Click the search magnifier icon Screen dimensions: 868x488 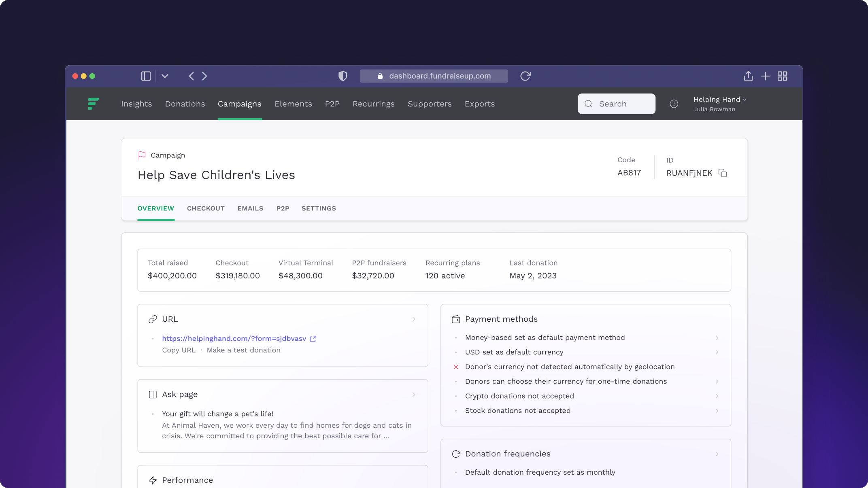click(x=589, y=104)
